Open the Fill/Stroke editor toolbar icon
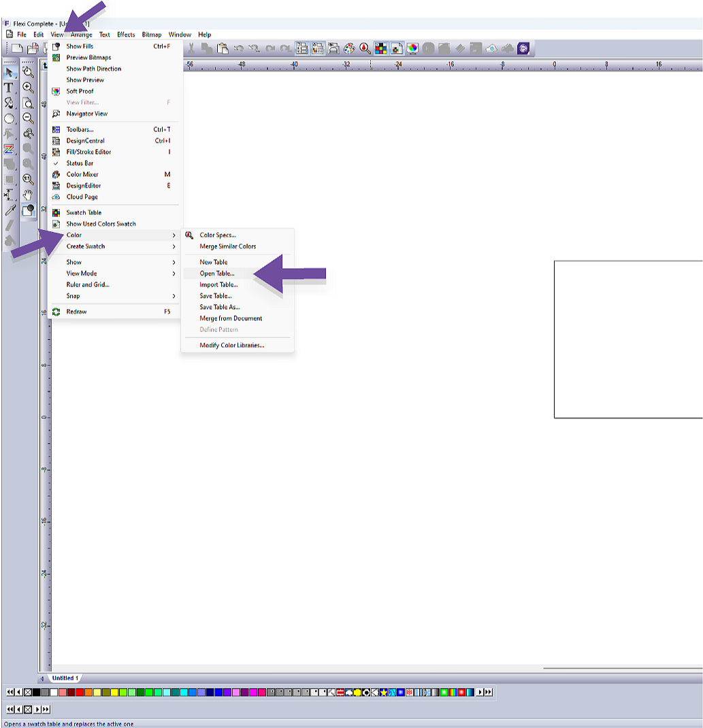This screenshot has width=703, height=728. pos(28,210)
